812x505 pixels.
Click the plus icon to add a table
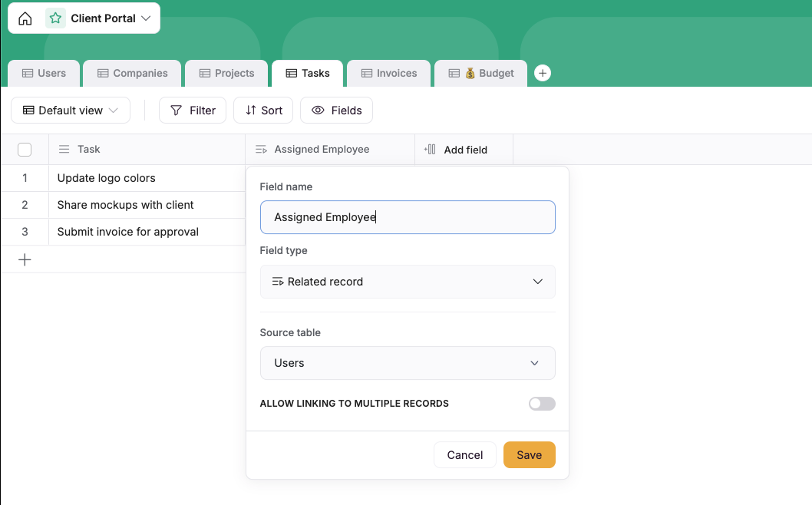tap(542, 73)
